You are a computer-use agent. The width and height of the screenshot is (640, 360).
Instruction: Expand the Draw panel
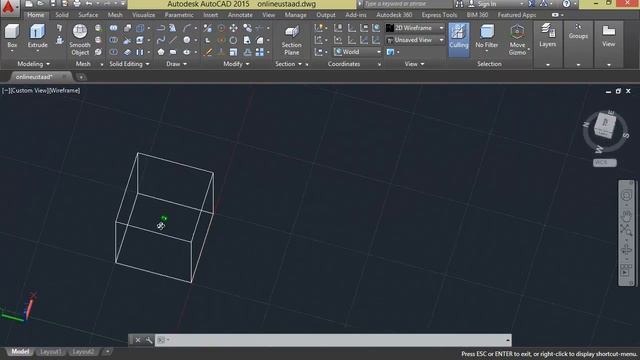coord(177,64)
